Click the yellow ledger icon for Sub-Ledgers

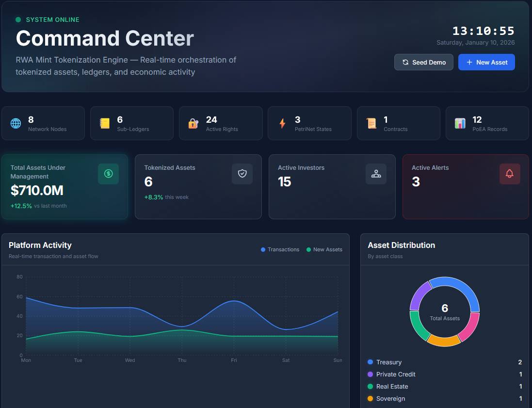(105, 123)
